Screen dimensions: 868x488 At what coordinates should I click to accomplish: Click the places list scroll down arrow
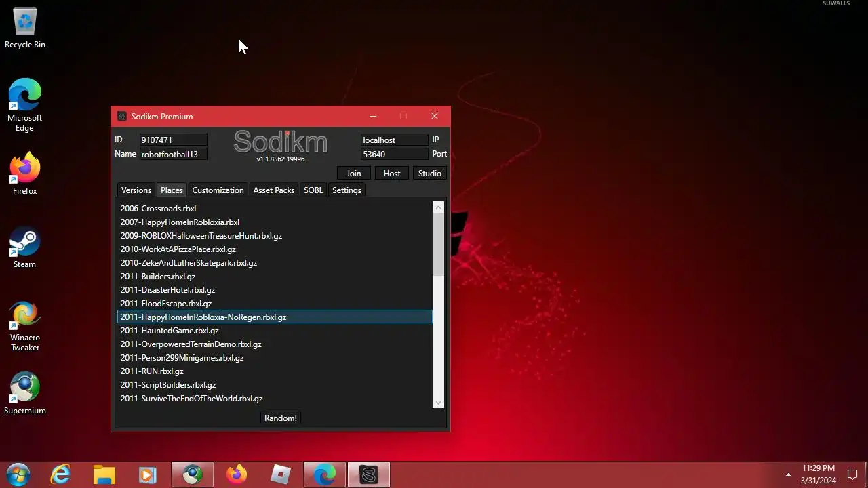click(x=438, y=403)
